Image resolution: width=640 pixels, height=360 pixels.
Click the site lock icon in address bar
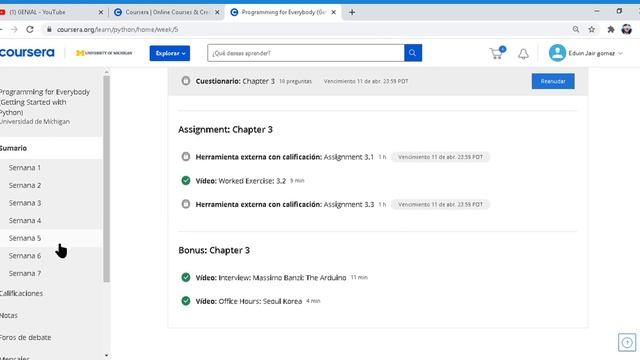(49, 29)
